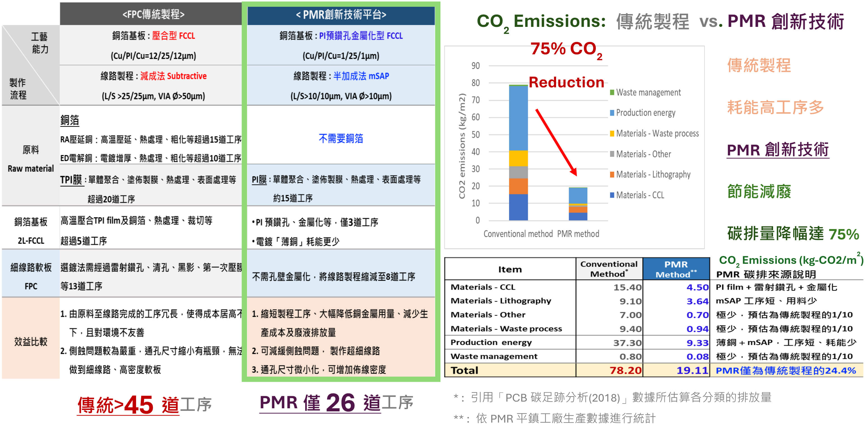Viewport: 868px width, 429px height.
Task: Click the orange Materials - Lithography legend swatch
Action: (x=612, y=174)
